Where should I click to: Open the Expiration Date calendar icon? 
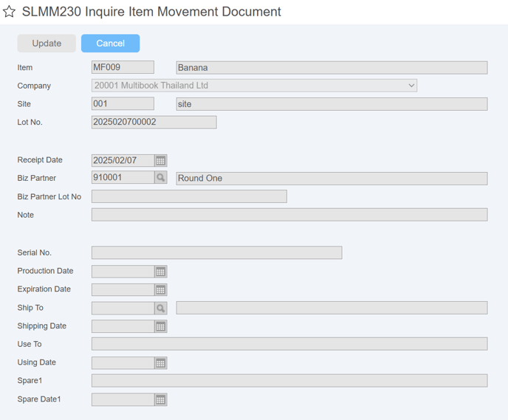click(x=161, y=290)
